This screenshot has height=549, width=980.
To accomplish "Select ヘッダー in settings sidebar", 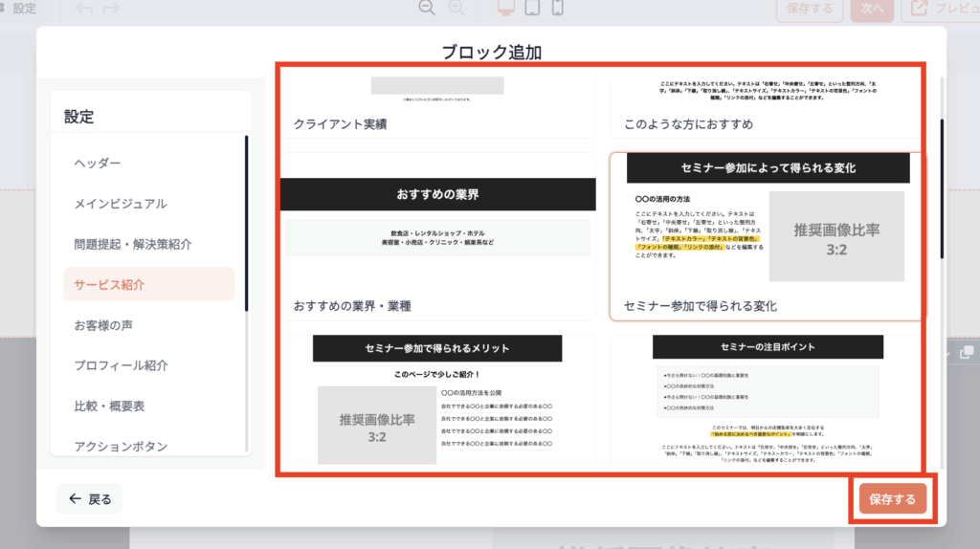I will 98,164.
